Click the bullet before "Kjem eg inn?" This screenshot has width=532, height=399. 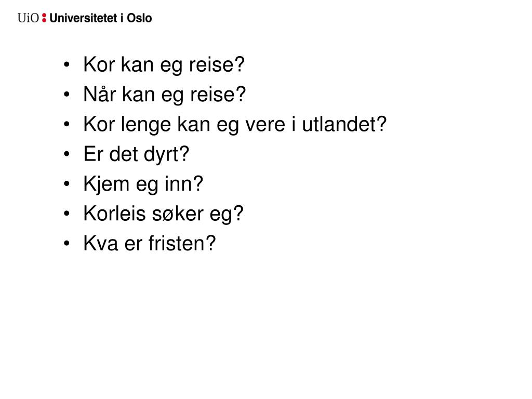[68, 184]
